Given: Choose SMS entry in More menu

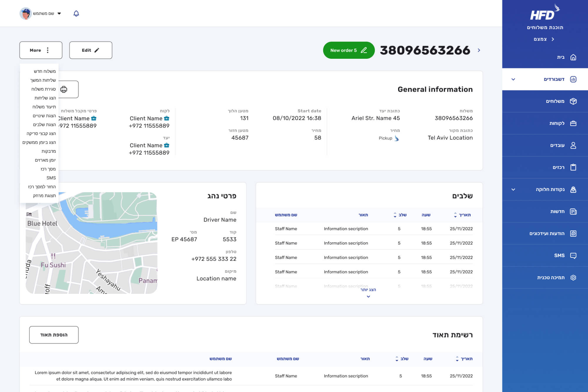Looking at the screenshot, I should coord(51,178).
